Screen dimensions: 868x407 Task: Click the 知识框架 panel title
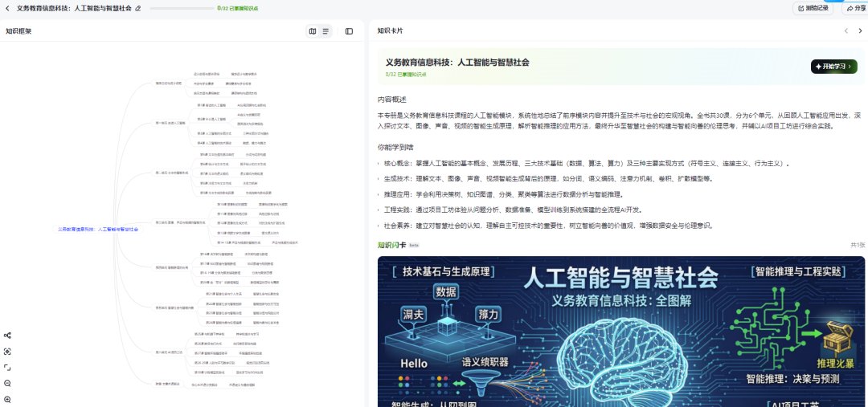pos(18,31)
